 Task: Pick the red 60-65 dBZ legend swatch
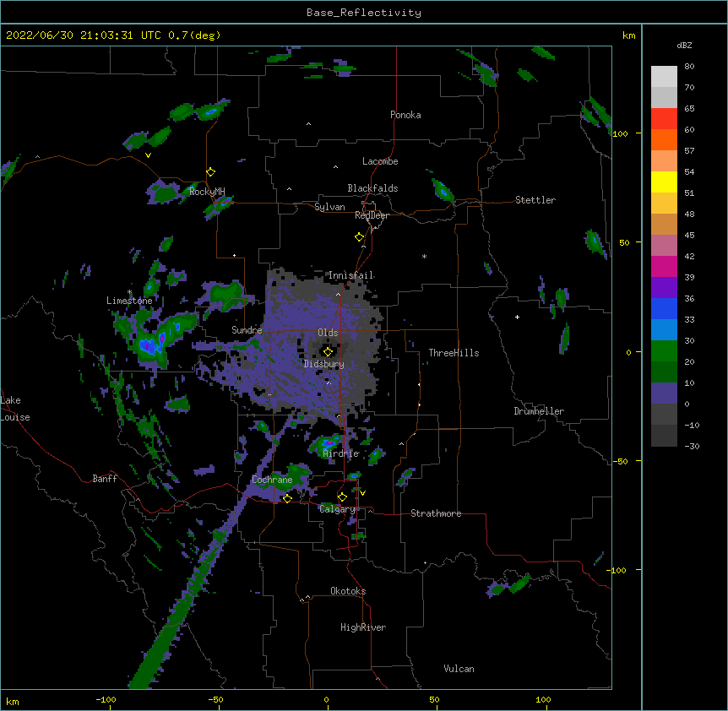(664, 118)
